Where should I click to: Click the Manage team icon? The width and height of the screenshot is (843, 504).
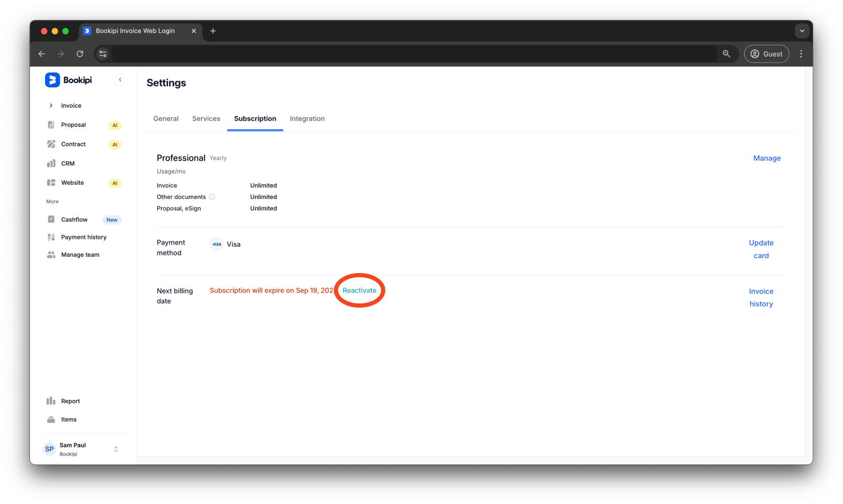[51, 255]
